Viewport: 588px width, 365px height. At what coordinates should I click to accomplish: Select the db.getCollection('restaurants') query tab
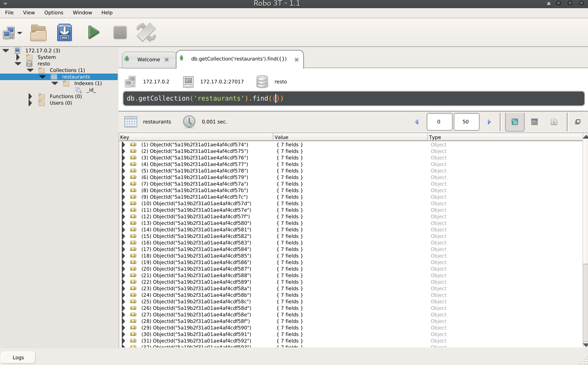pyautogui.click(x=239, y=59)
